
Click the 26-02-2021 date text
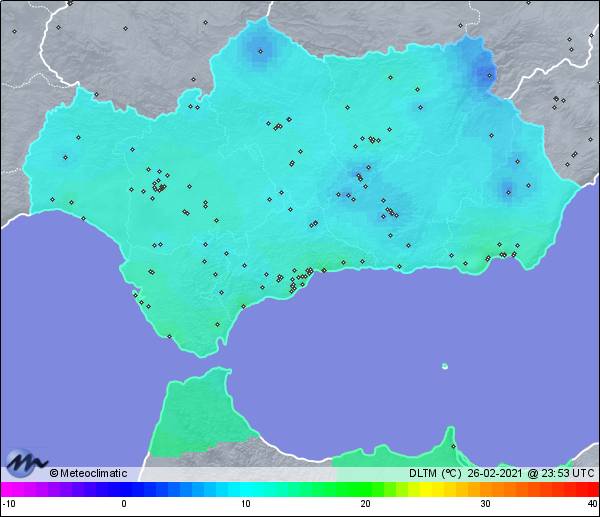coord(495,473)
